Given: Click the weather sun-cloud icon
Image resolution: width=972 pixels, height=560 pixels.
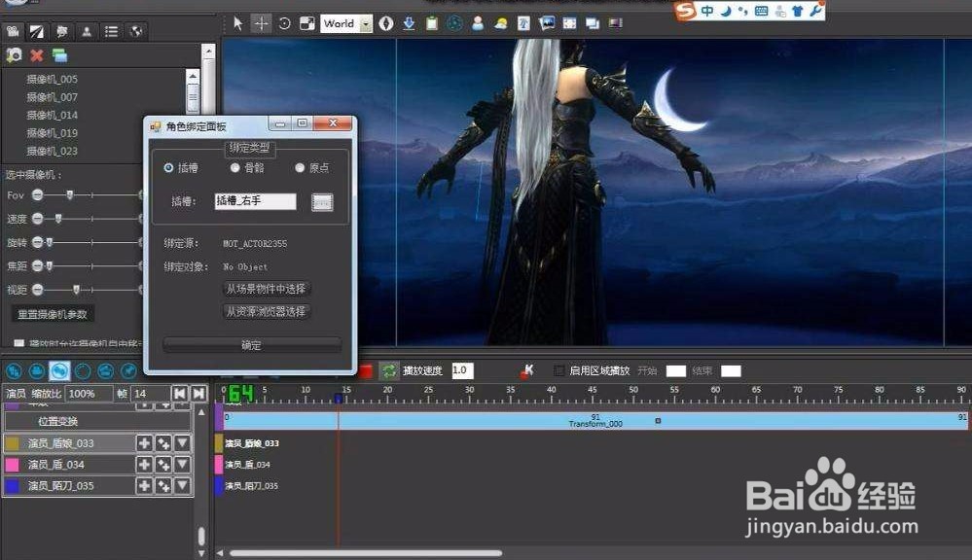Looking at the screenshot, I should click(x=501, y=23).
